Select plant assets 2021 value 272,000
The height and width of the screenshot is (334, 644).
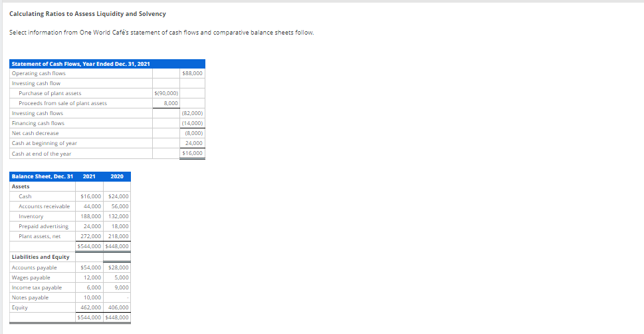point(91,236)
